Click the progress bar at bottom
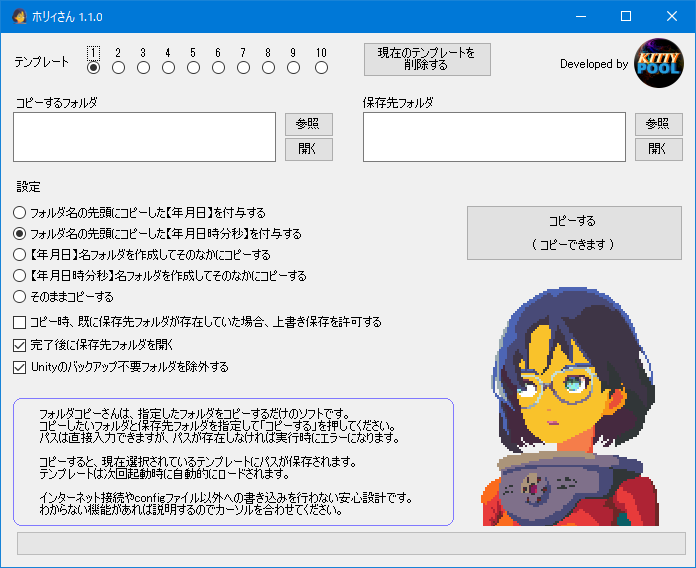This screenshot has height=568, width=696. point(351,543)
